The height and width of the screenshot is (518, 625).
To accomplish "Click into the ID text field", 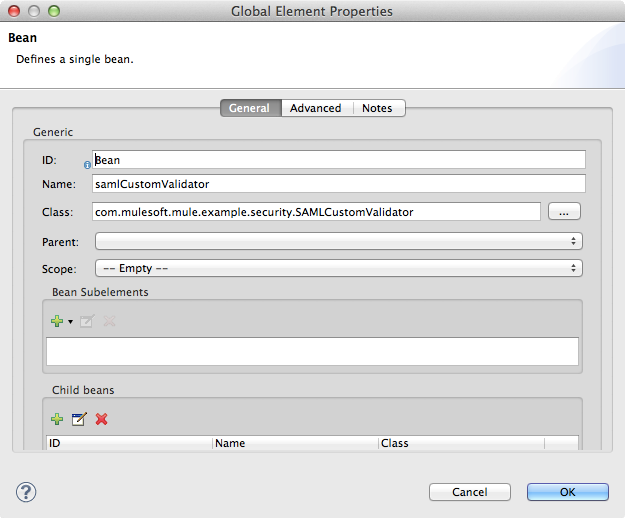I will point(340,160).
